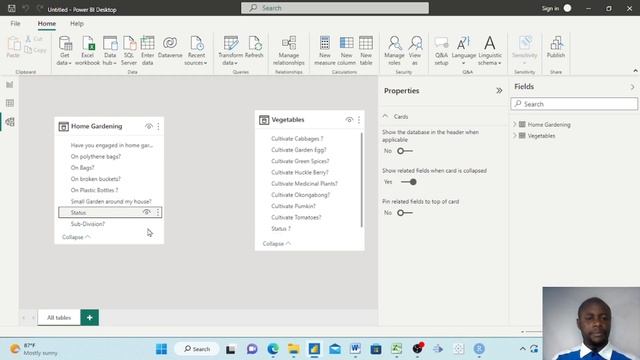This screenshot has height=360, width=640.
Task: Open the Dataverse connector
Action: pyautogui.click(x=170, y=47)
